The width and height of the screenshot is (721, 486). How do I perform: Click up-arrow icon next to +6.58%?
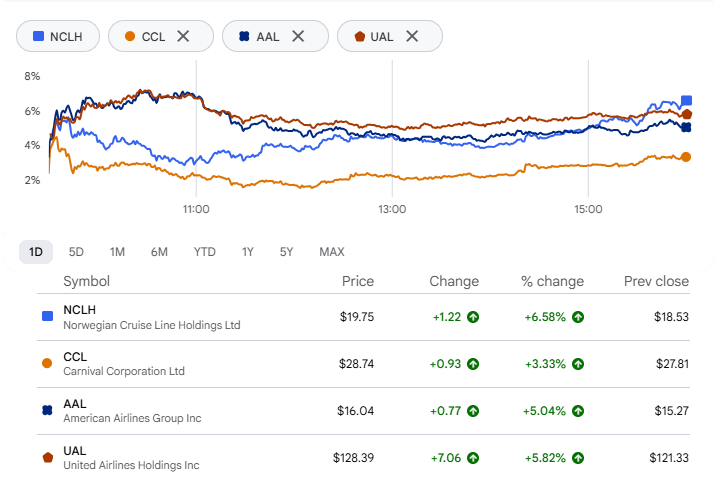pos(578,317)
